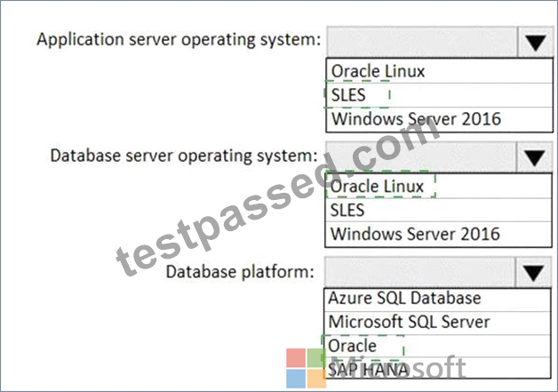This screenshot has height=392, width=558.
Task: Pick Windows Server 2016 for application server
Action: pyautogui.click(x=440, y=119)
